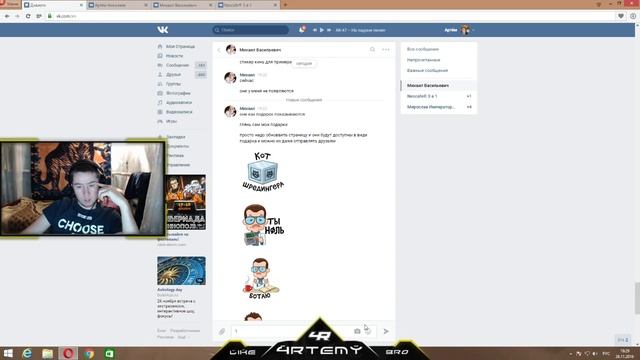
Task: Click the Ботаю sticker
Action: point(260,278)
